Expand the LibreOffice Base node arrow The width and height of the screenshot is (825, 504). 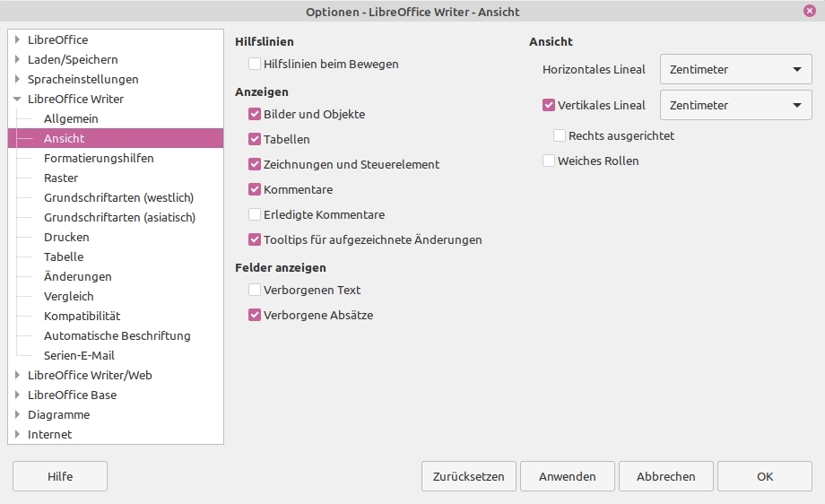click(17, 395)
